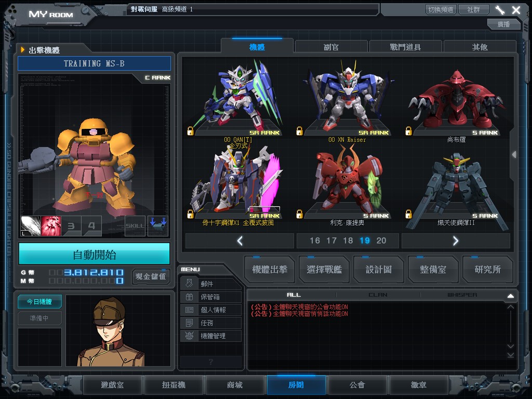Toggle the lock on 尚布羅
Viewport: 532px width, 399px height.
pos(408,131)
